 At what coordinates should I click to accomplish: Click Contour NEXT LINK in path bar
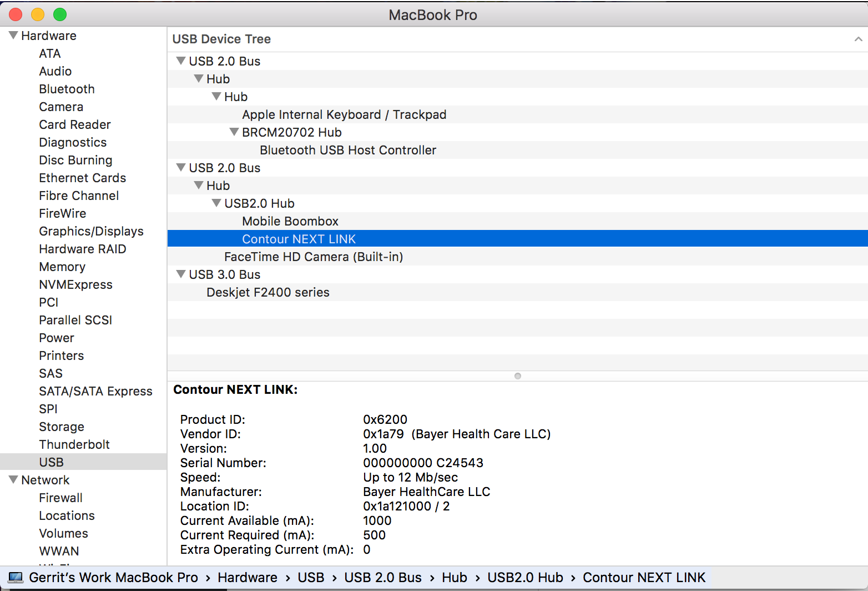click(x=644, y=578)
